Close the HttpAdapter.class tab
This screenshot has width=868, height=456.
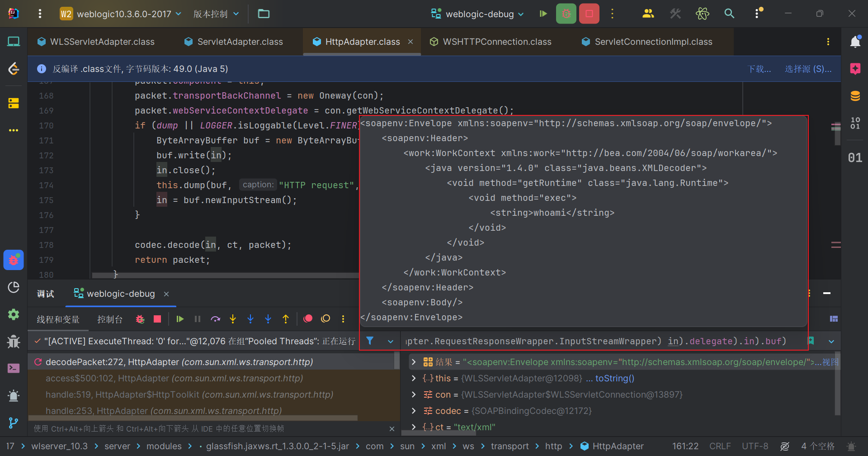point(410,42)
